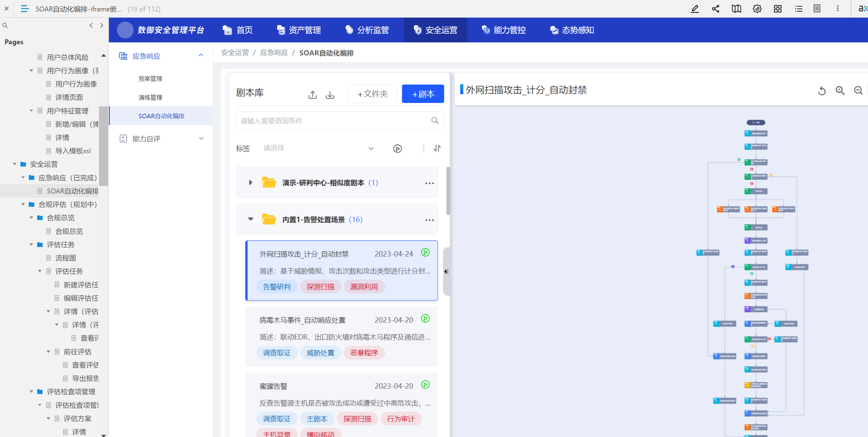Reset the flowchart view with rotate icon
868x437 pixels.
pos(822,91)
